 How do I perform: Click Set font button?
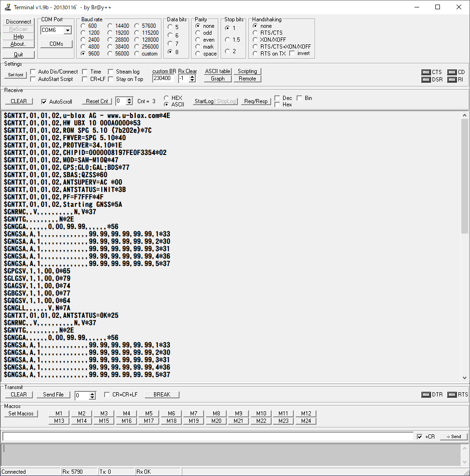(15, 74)
